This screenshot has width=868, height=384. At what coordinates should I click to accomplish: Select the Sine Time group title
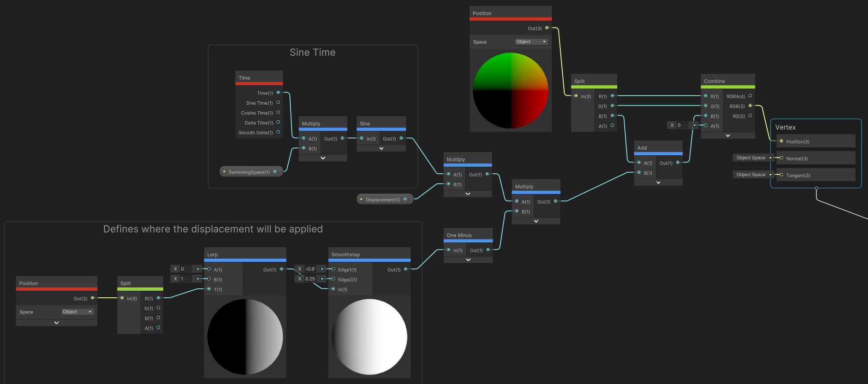pyautogui.click(x=313, y=53)
